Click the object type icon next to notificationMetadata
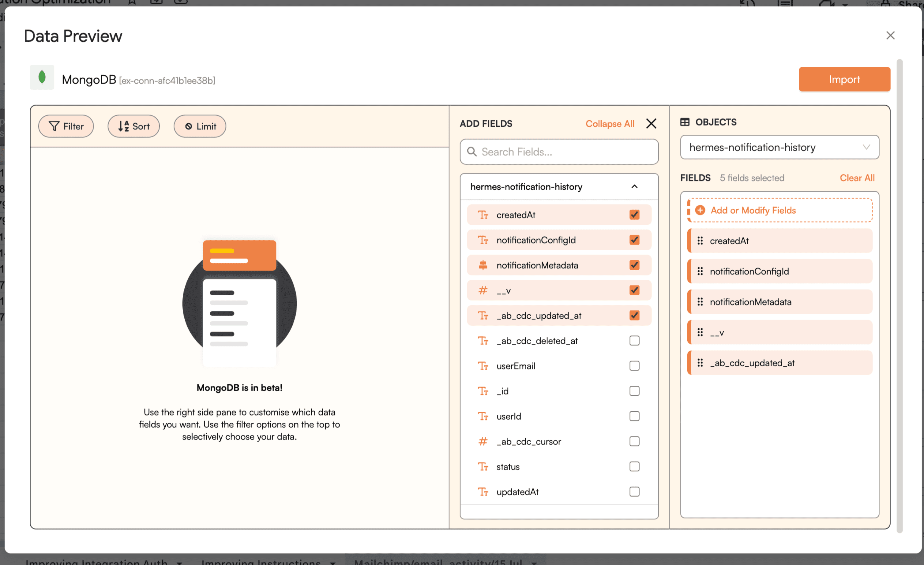This screenshot has height=565, width=924. [483, 265]
